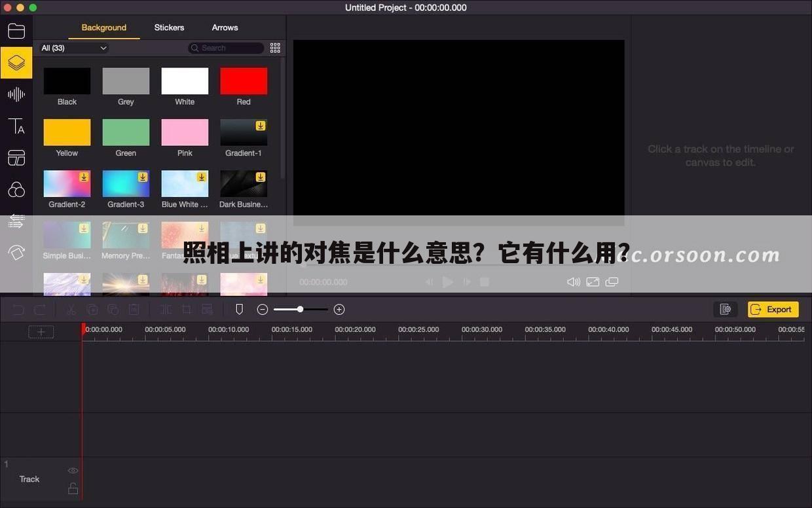This screenshot has width=812, height=508.
Task: Open the Text tool panel
Action: tap(16, 126)
